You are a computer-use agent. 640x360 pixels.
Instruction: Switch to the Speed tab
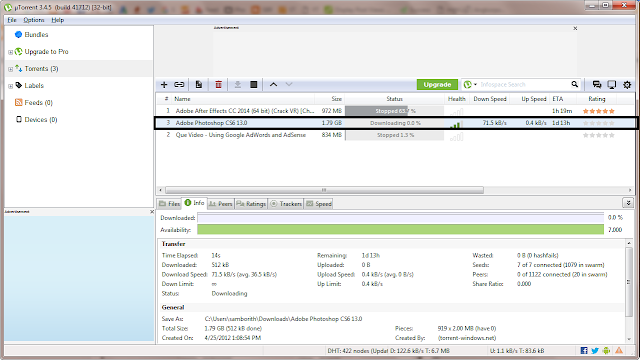(x=319, y=204)
